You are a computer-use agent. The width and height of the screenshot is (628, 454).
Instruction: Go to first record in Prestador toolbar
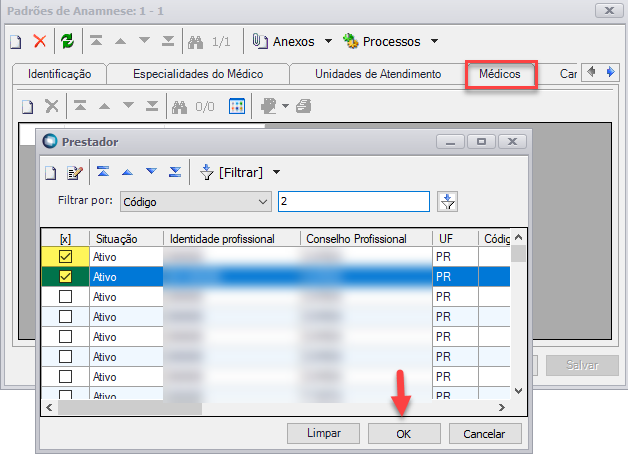(103, 172)
